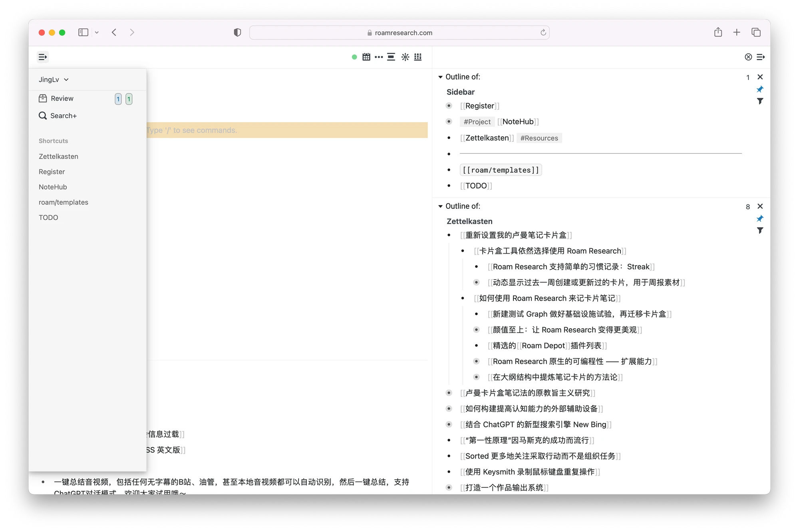
Task: Follow the [[NoteHub]] page link
Action: point(518,121)
